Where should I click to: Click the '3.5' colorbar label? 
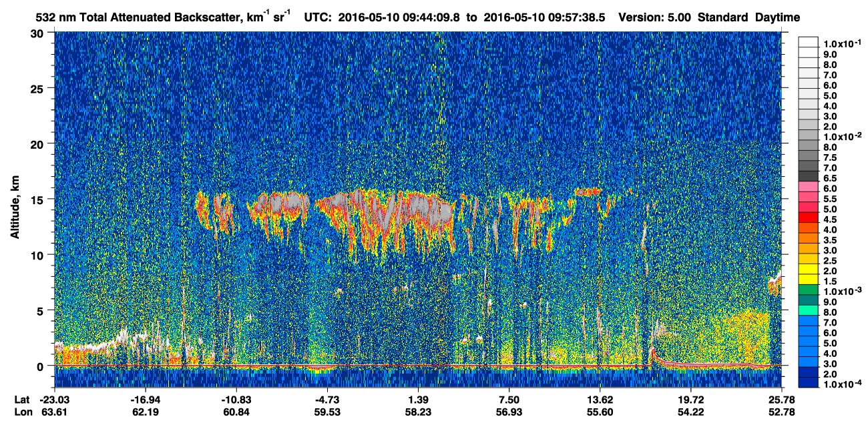pyautogui.click(x=830, y=242)
